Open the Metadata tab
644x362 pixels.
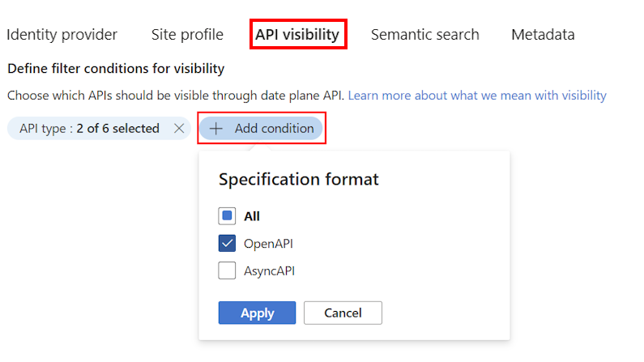tap(543, 35)
